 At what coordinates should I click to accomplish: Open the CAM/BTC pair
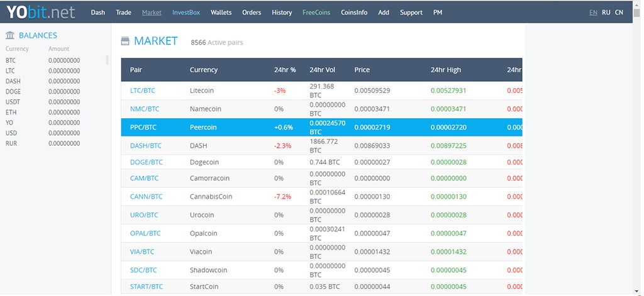coord(144,178)
